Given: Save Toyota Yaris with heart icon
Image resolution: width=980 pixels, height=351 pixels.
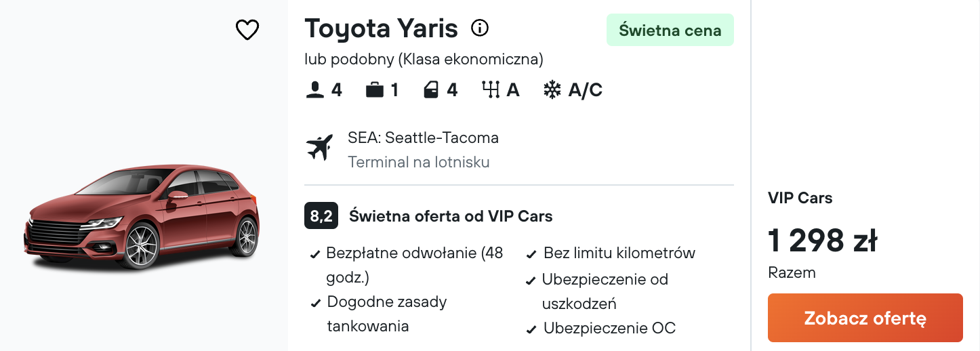Looking at the screenshot, I should click(x=247, y=30).
